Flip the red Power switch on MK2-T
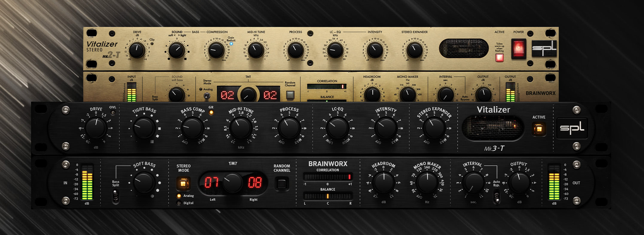 pyautogui.click(x=518, y=48)
